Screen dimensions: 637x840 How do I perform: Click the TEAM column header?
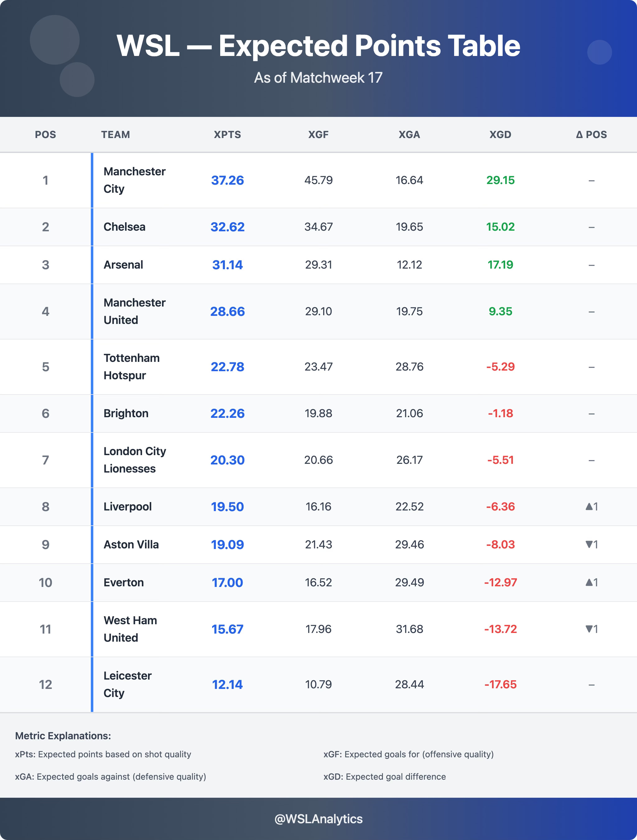coord(115,134)
